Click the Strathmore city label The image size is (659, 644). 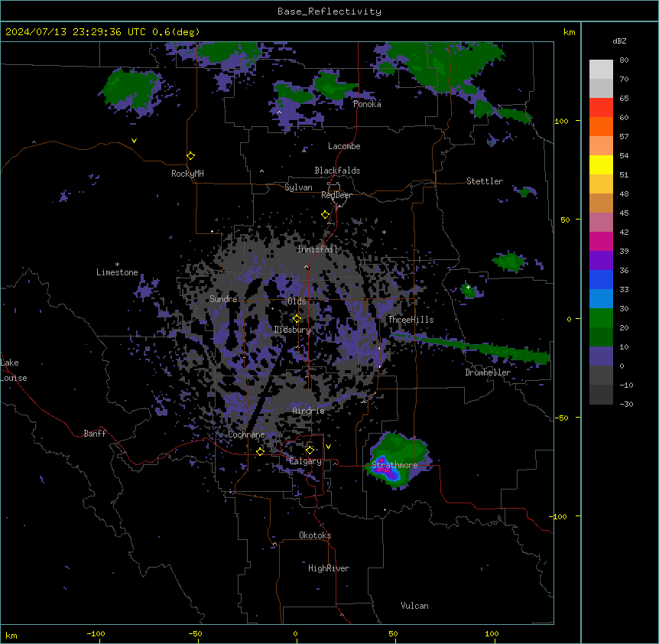(394, 465)
